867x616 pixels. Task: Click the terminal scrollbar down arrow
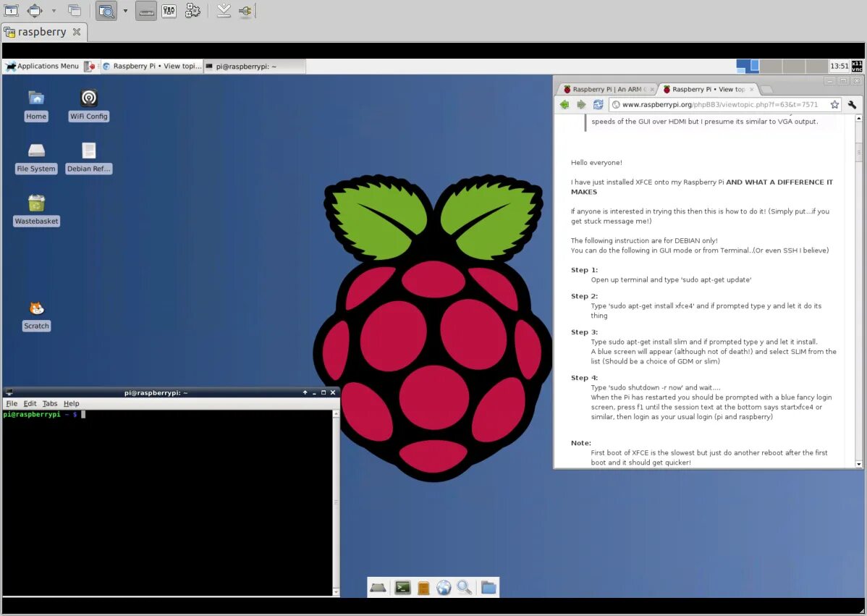(336, 592)
